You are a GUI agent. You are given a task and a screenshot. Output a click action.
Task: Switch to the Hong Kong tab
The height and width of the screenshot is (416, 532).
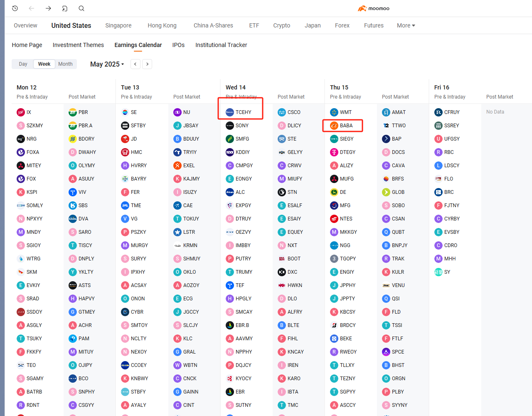[162, 25]
